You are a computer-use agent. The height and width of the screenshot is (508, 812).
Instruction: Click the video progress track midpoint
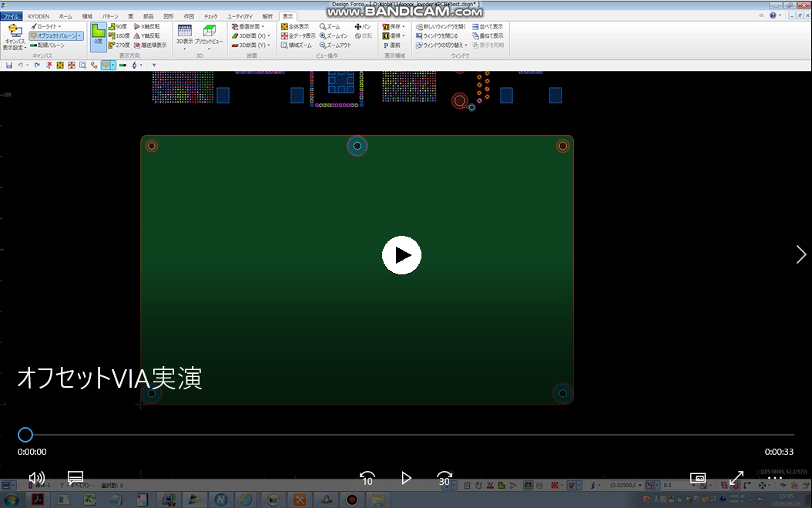coord(406,435)
